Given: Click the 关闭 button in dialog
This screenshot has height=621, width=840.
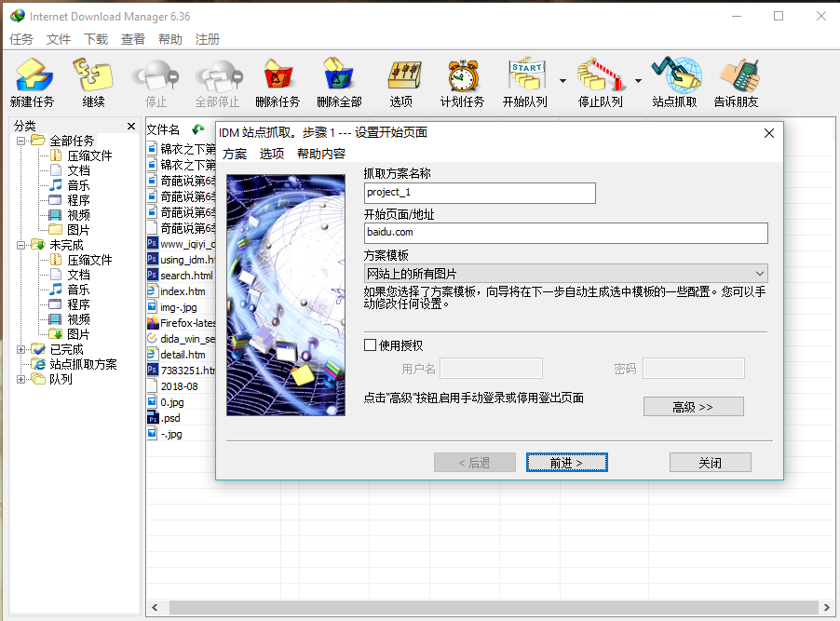Looking at the screenshot, I should [711, 463].
